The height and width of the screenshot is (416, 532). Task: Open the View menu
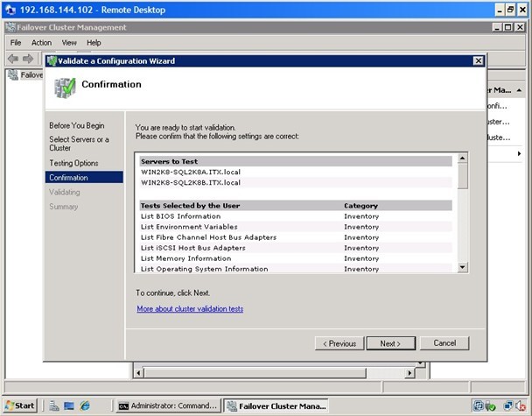69,43
